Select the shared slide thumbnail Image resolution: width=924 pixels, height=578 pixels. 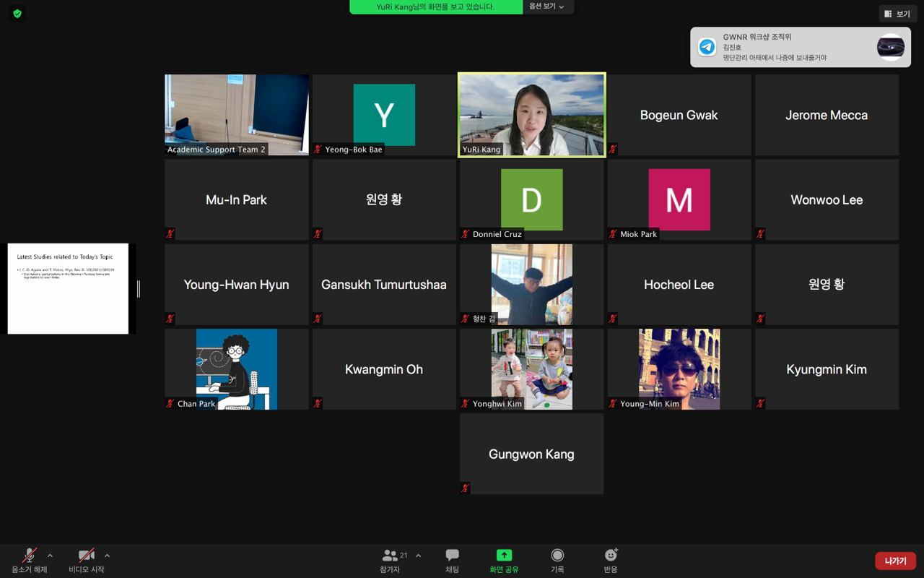pos(68,288)
